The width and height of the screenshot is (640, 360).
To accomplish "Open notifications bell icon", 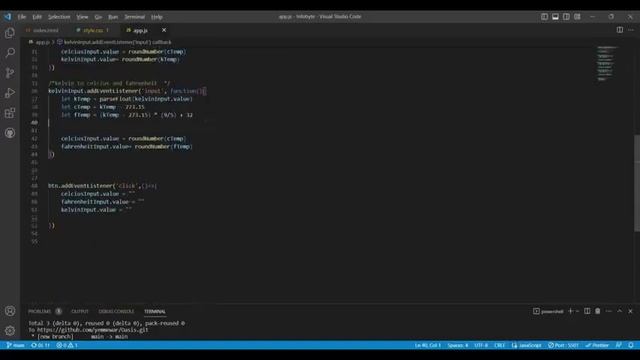I will pos(631,345).
